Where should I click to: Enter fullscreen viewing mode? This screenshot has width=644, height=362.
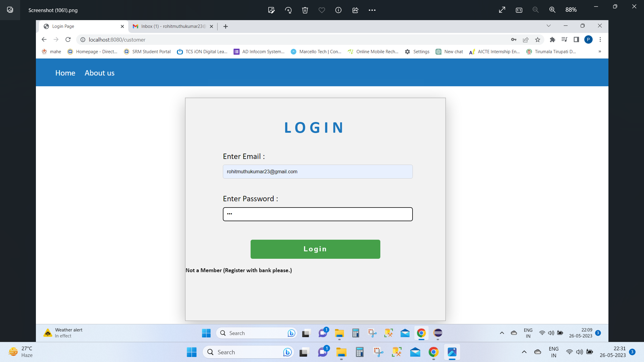pos(502,10)
